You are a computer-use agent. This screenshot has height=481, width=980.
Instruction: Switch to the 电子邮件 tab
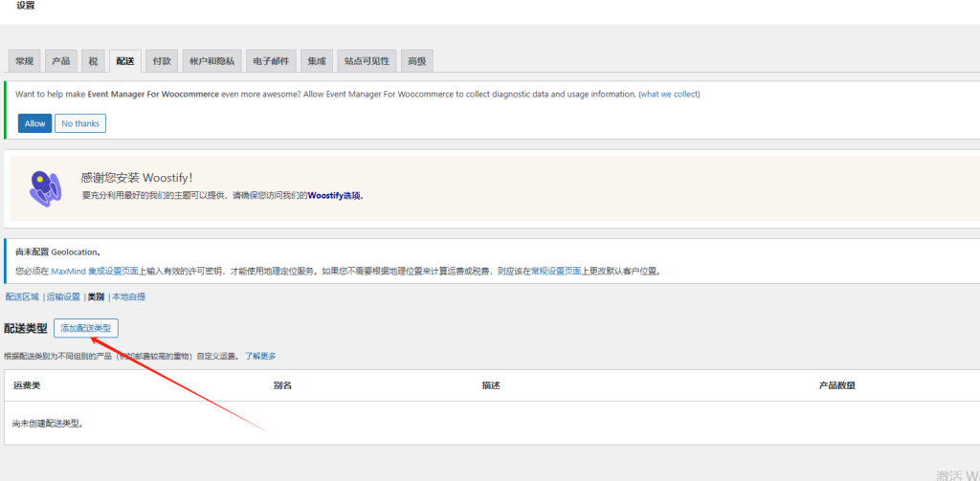click(x=271, y=61)
